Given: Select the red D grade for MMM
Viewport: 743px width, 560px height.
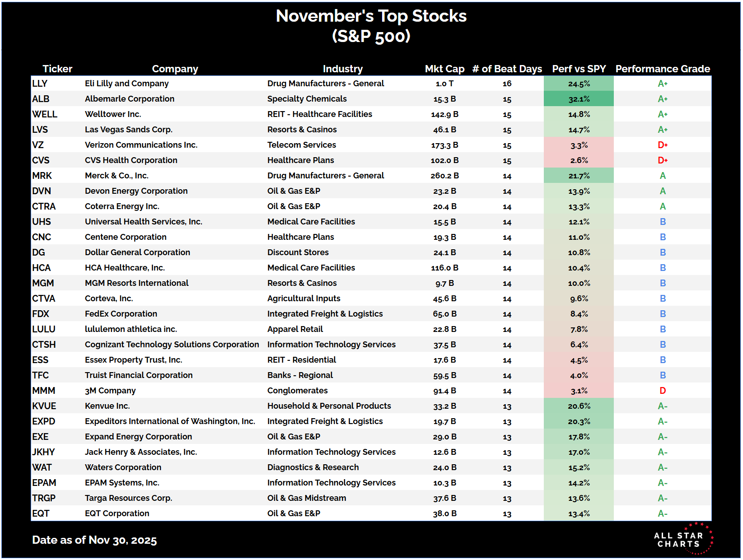Looking at the screenshot, I should click(662, 391).
